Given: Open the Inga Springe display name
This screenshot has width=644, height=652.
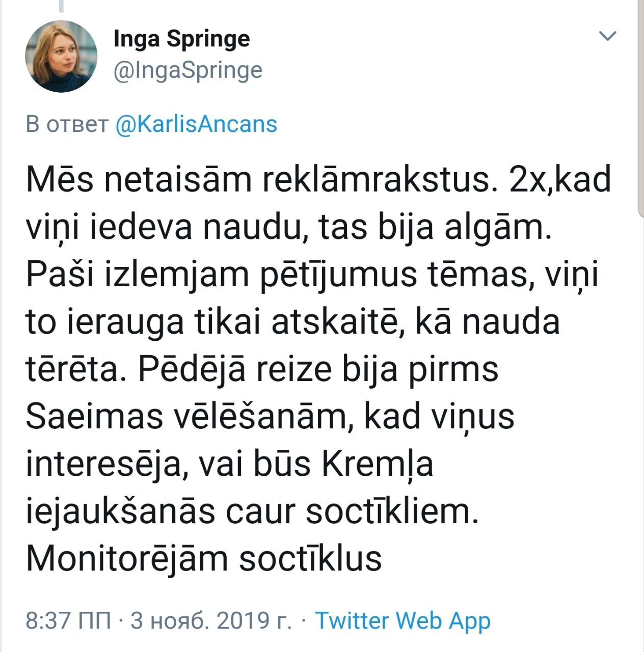Looking at the screenshot, I should point(181,39).
